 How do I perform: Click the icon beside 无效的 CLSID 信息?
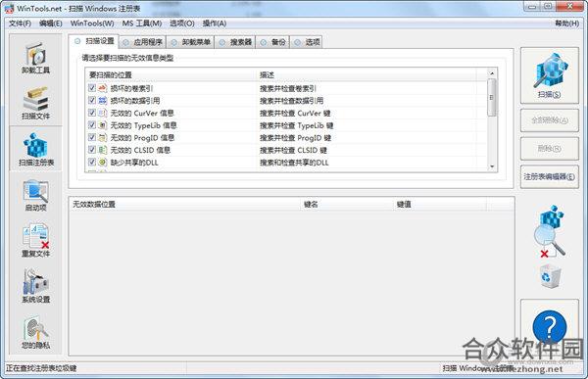[x=103, y=150]
